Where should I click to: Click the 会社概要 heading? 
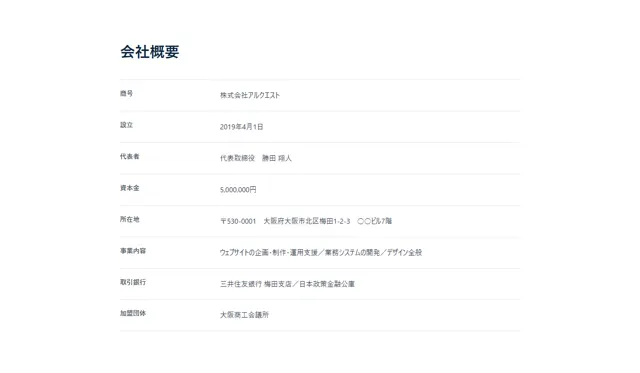click(149, 52)
